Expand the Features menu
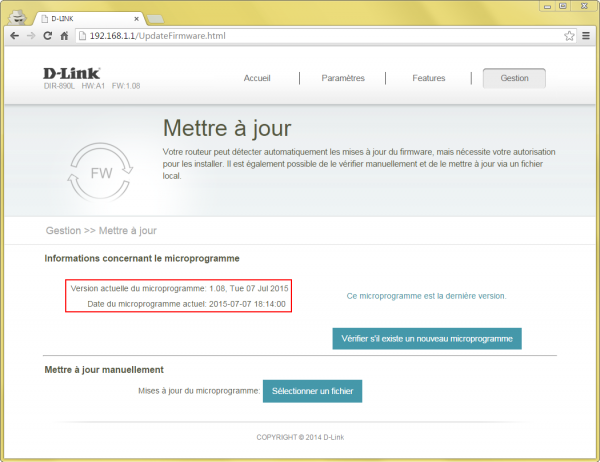 coord(429,78)
